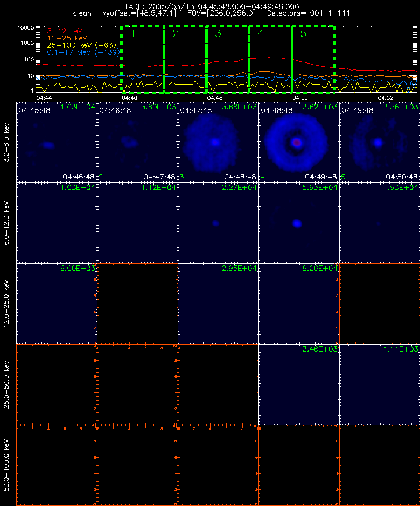Click the 'Detectors= 001111111' label
Image resolution: width=420 pixels, height=506 pixels.
(x=309, y=13)
